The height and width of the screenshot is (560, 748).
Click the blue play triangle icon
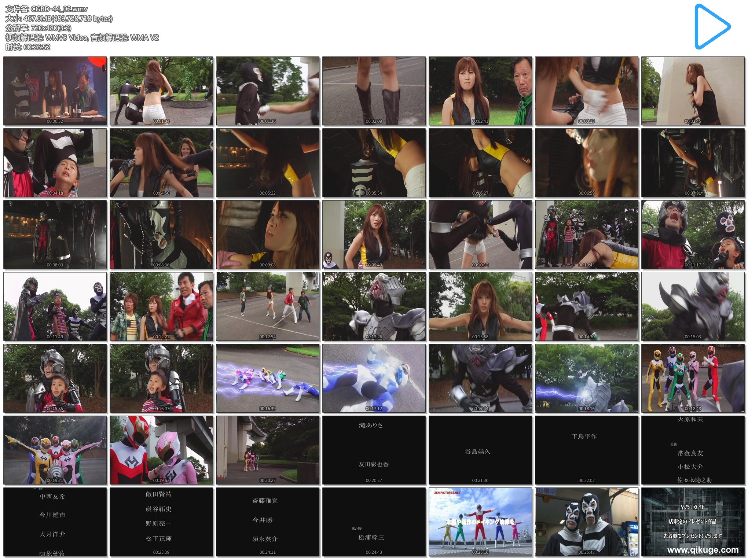coord(710,27)
